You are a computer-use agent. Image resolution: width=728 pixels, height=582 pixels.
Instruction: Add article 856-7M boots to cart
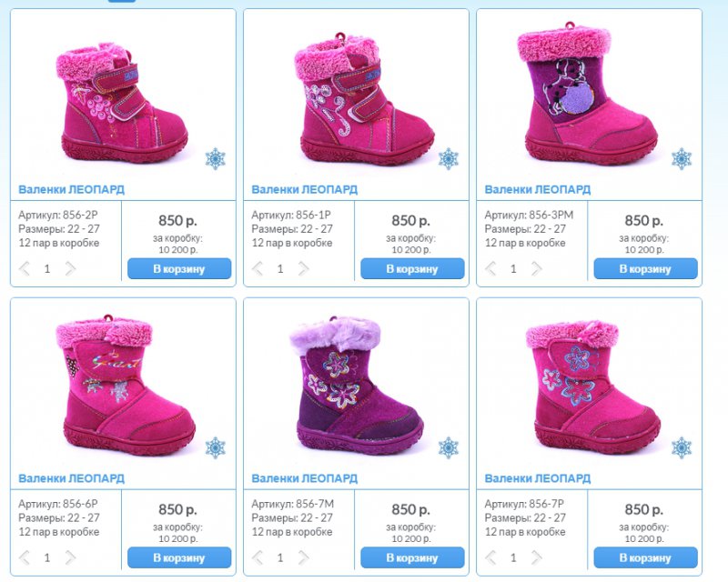412,557
